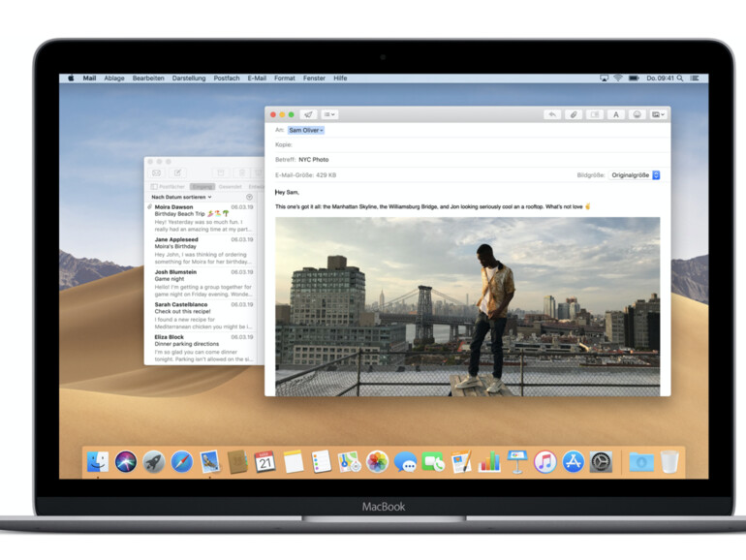The height and width of the screenshot is (560, 746).
Task: Open the Sam Oliver recipient dropdown arrow
Action: (322, 131)
